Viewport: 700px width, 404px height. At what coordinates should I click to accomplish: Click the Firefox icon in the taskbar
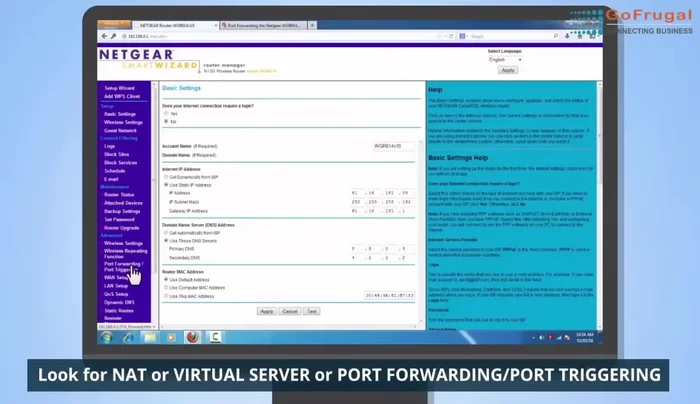[x=192, y=337]
